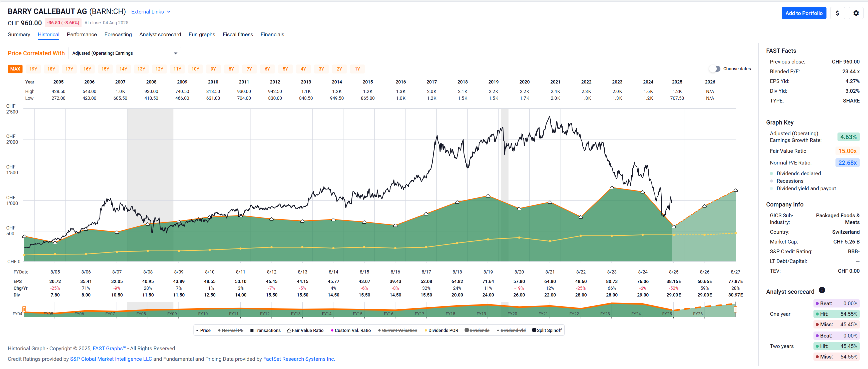The height and width of the screenshot is (369, 868).
Task: Toggle the Custom Val. Ratio legend item
Action: pos(350,330)
